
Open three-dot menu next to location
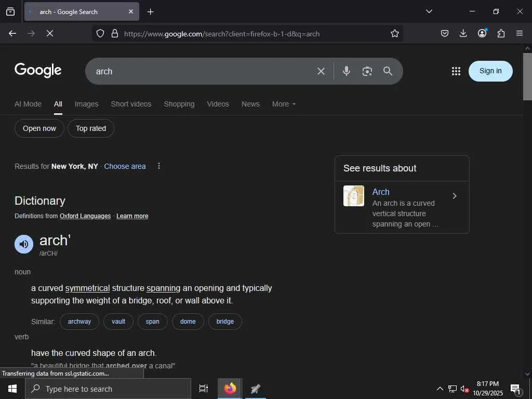pos(159,166)
